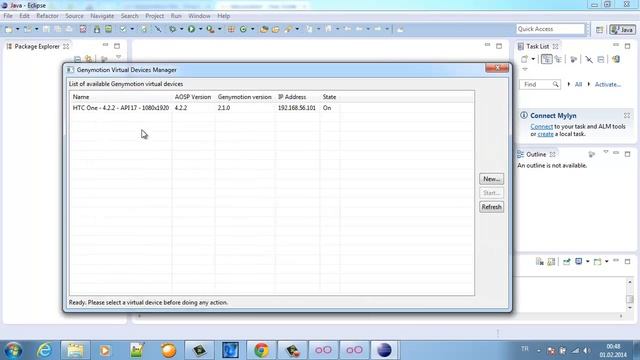Open the Genymotion devices manager toolbar icon
The image size is (640, 360).
(83, 29)
